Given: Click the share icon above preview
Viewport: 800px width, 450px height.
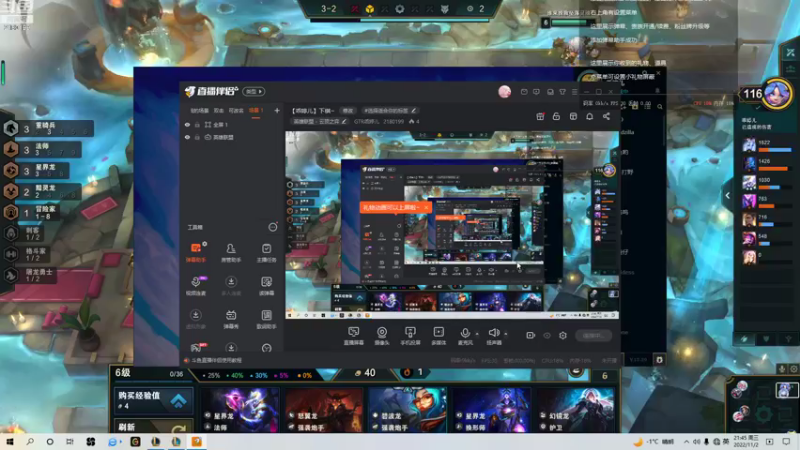Looking at the screenshot, I should tap(606, 116).
